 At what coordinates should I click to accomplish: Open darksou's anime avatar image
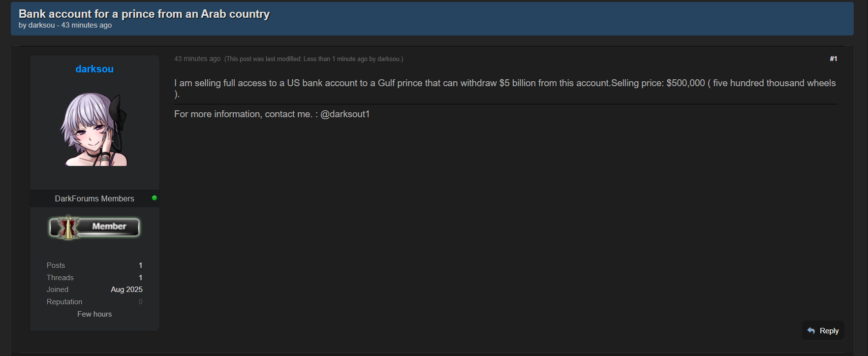[x=94, y=129]
